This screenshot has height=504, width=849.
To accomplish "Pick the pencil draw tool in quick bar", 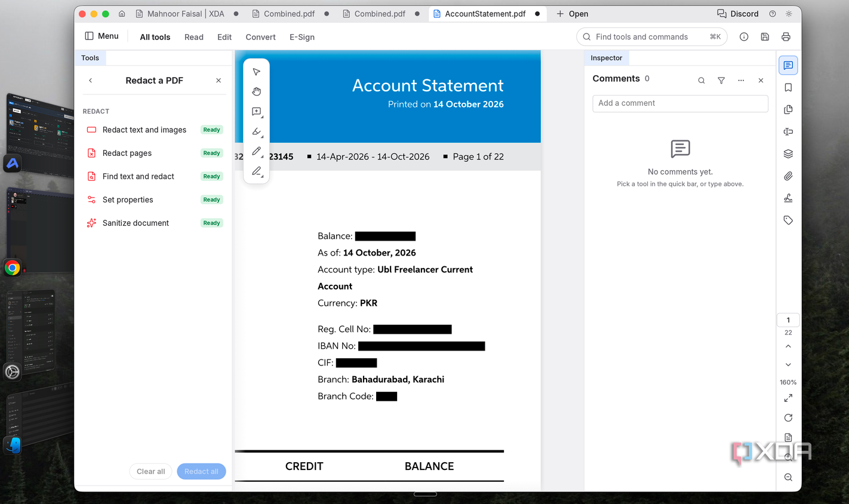I will (x=257, y=151).
